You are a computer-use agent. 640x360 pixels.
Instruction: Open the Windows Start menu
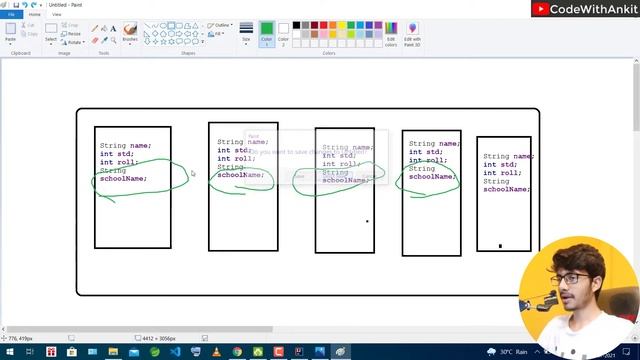[x=9, y=351]
